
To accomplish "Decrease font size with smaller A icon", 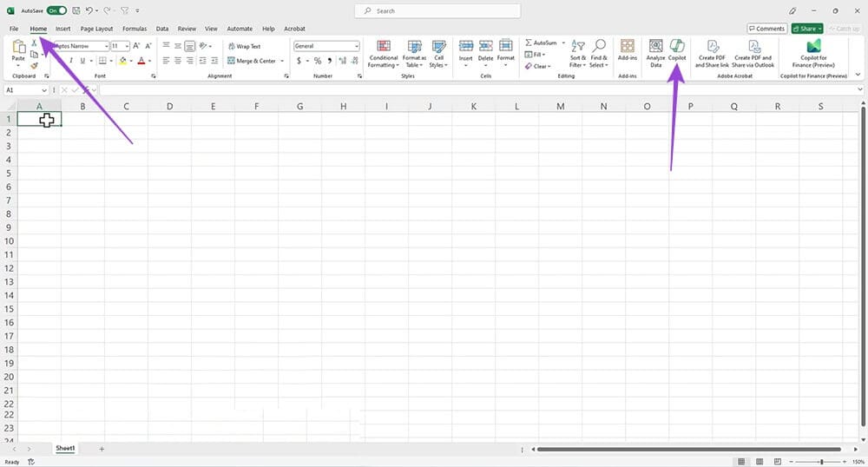I will 148,46.
